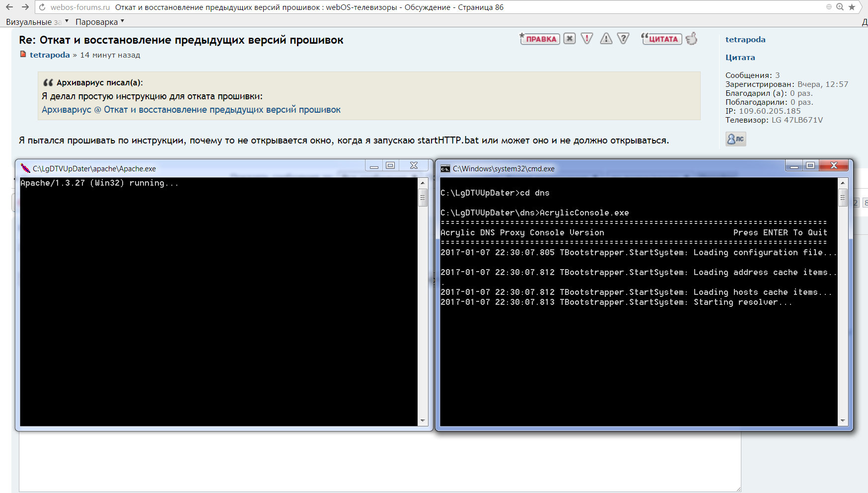Go back with browser back arrow
Image resolution: width=868 pixels, height=493 pixels.
pyautogui.click(x=9, y=7)
